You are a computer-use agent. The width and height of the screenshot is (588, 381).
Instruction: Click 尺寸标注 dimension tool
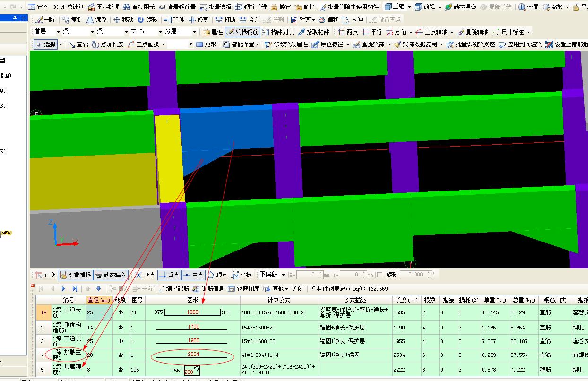(508, 32)
